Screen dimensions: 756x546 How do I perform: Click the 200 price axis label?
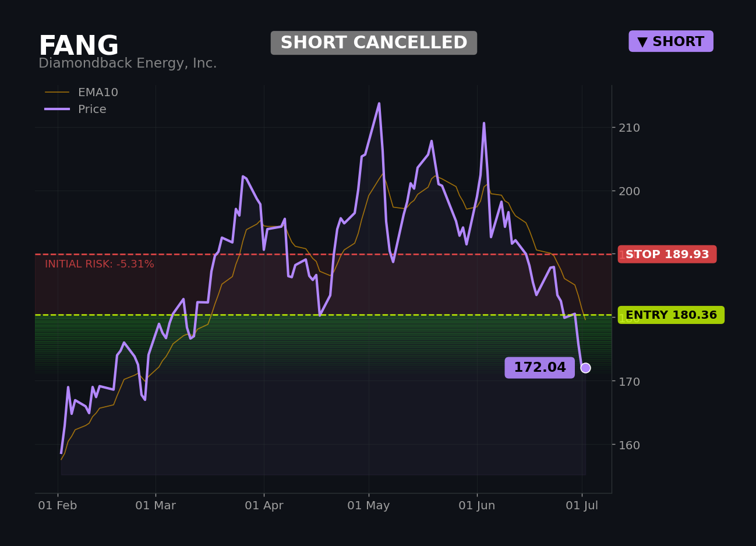pos(629,191)
